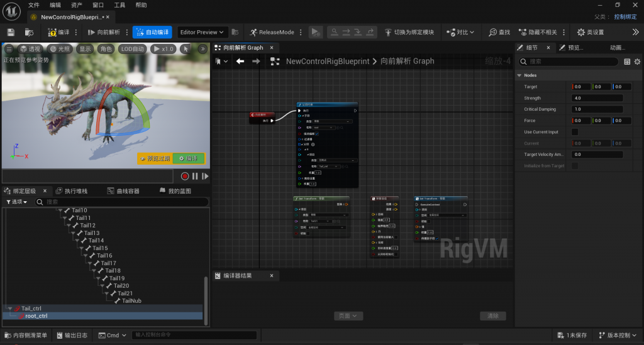Open the 文件 File menu
The width and height of the screenshot is (644, 345).
coord(34,5)
